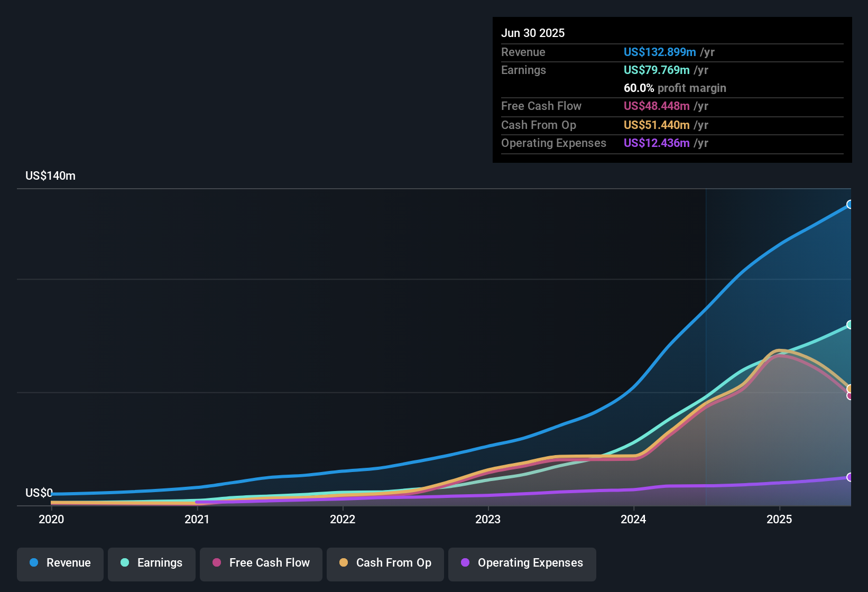
Task: Click the US$132.899m revenue value
Action: pos(660,52)
